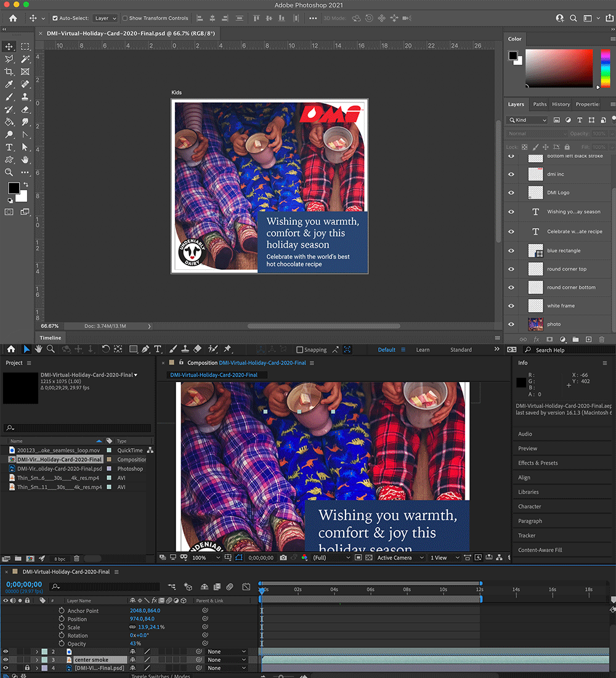616x678 pixels.
Task: Click the foreground color swatch in Color panel
Action: click(x=513, y=56)
